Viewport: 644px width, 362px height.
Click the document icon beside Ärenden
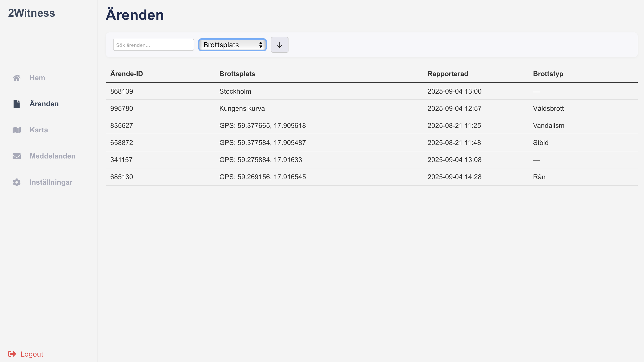point(16,104)
